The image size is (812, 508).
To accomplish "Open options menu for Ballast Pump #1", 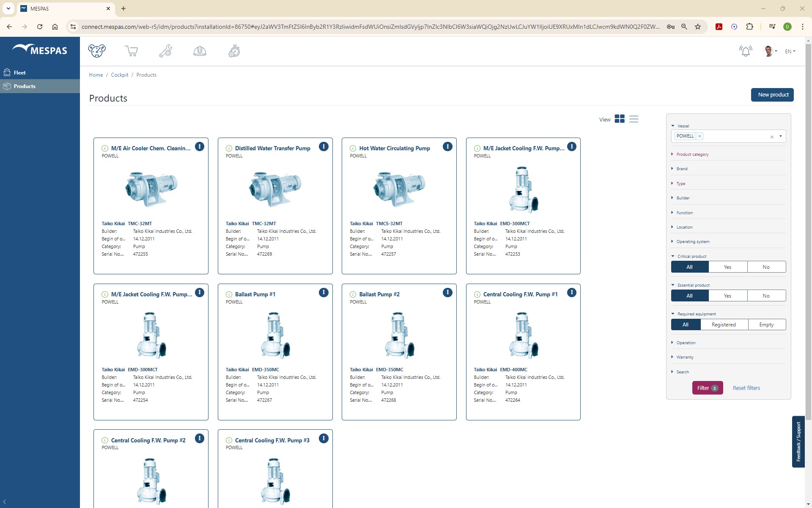I will point(324,293).
